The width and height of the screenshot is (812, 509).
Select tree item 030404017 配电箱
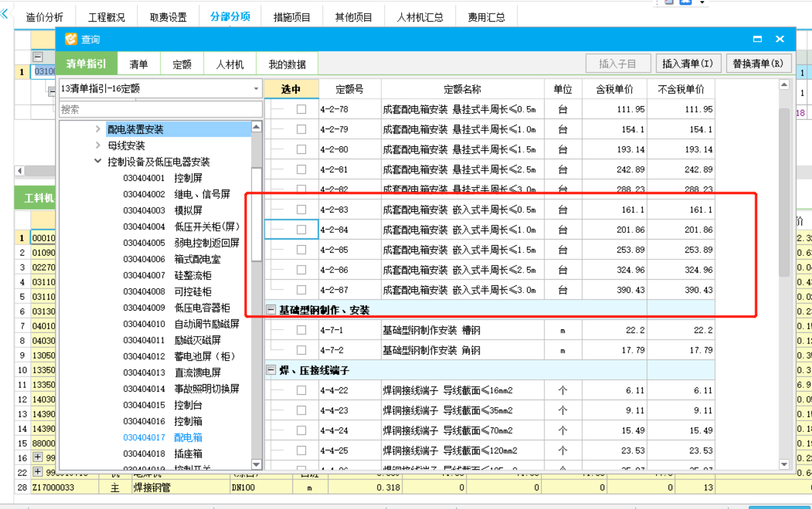[x=163, y=437]
